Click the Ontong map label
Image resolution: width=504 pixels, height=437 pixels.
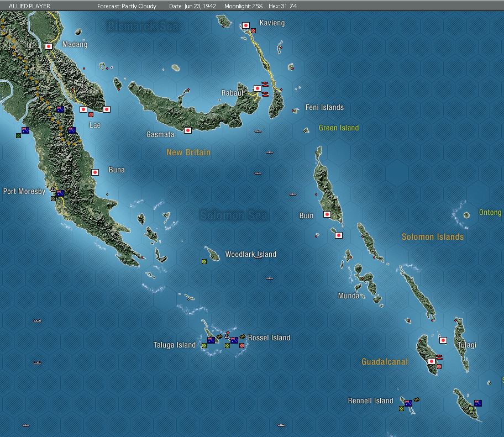pyautogui.click(x=491, y=212)
